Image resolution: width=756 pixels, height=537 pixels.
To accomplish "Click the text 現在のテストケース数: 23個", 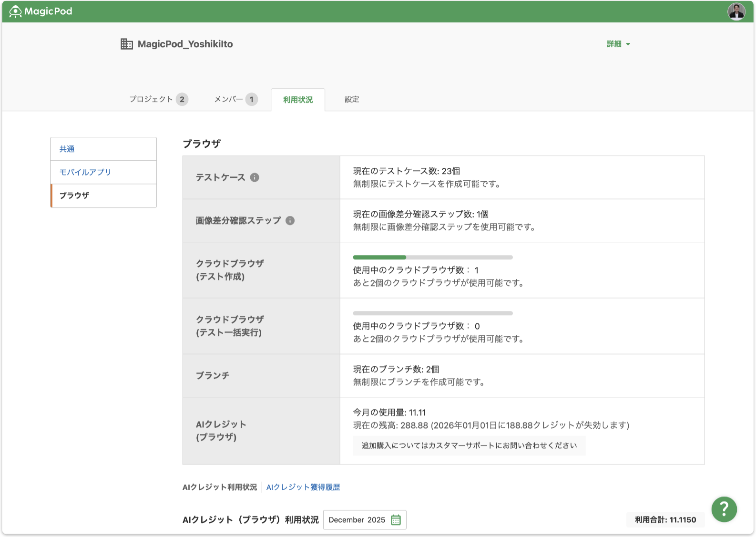I will [407, 171].
